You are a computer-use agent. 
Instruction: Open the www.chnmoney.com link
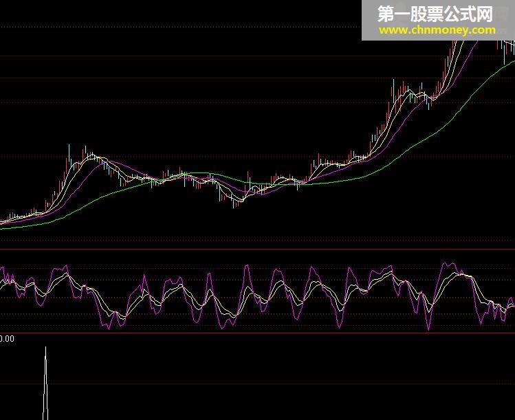437,30
